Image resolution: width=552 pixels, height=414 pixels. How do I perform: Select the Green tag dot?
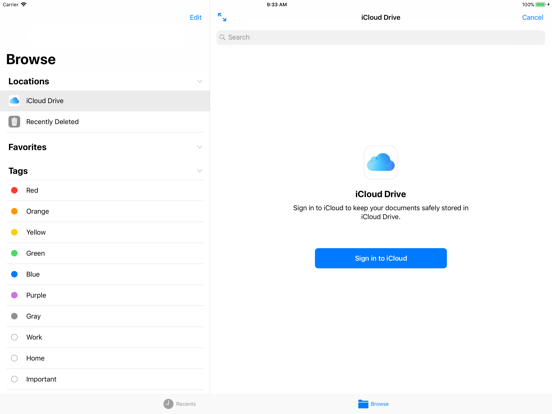(x=14, y=253)
